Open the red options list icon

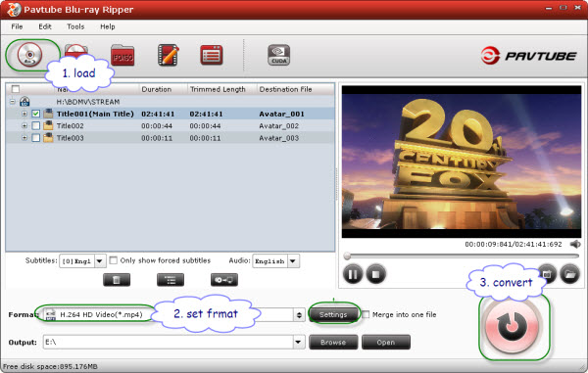[211, 55]
